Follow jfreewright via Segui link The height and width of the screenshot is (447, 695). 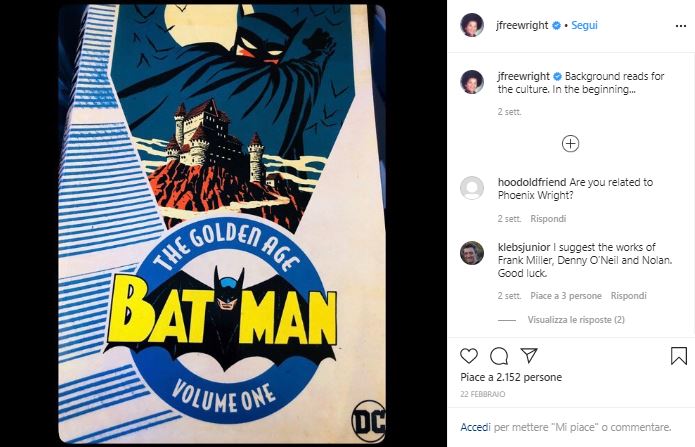click(584, 25)
